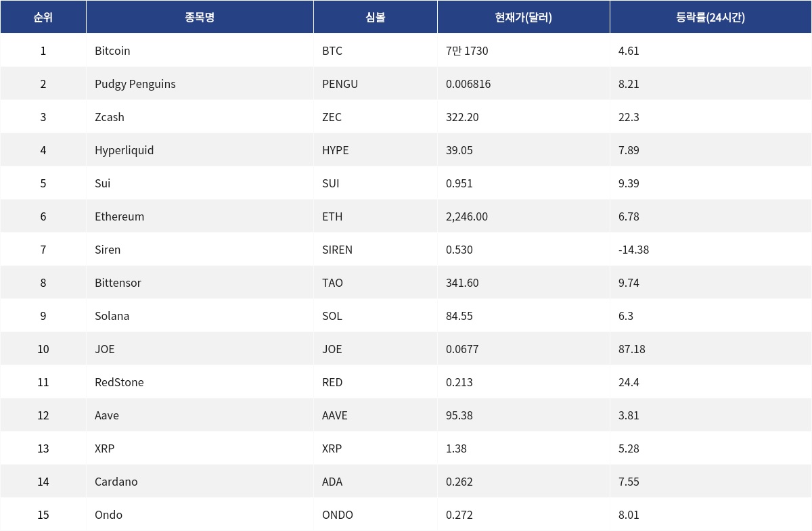Viewport: 812px width, 531px height.
Task: Click the 현재가(달러) column header
Action: (x=523, y=18)
